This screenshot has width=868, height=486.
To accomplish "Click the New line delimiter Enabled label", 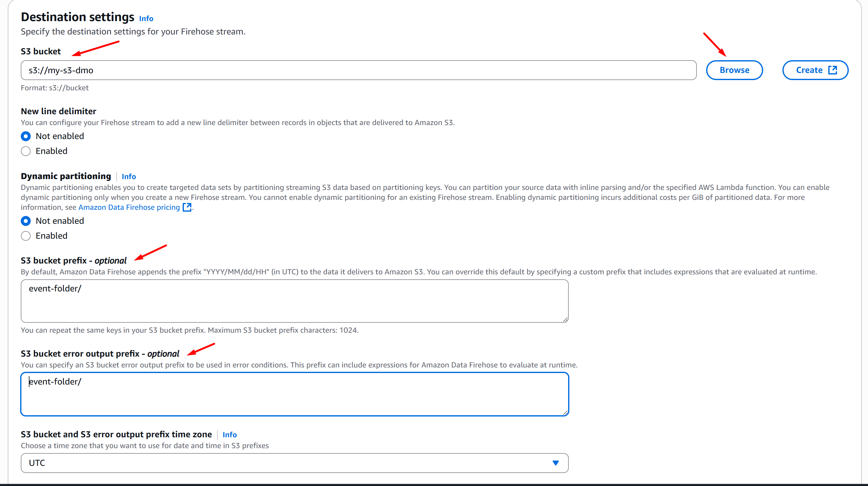I will (x=51, y=151).
